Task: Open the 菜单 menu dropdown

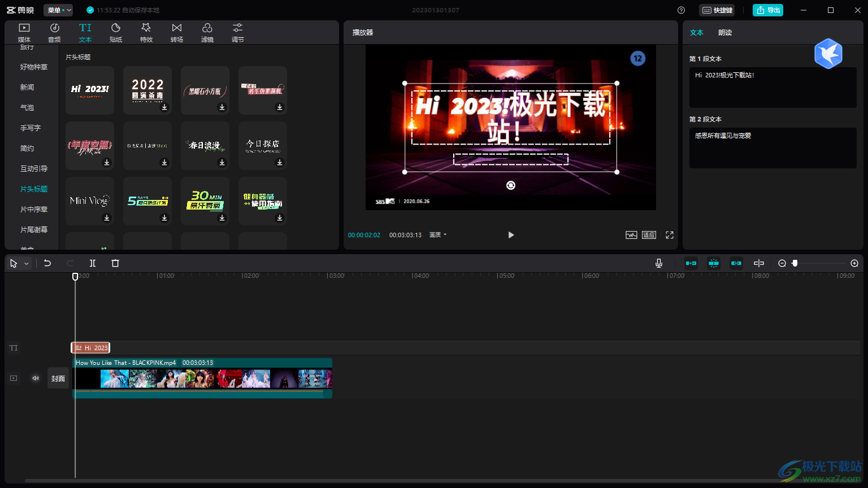Action: 59,10
